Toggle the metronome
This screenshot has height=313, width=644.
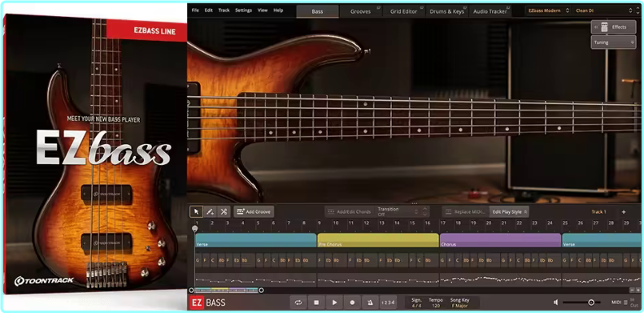(370, 302)
